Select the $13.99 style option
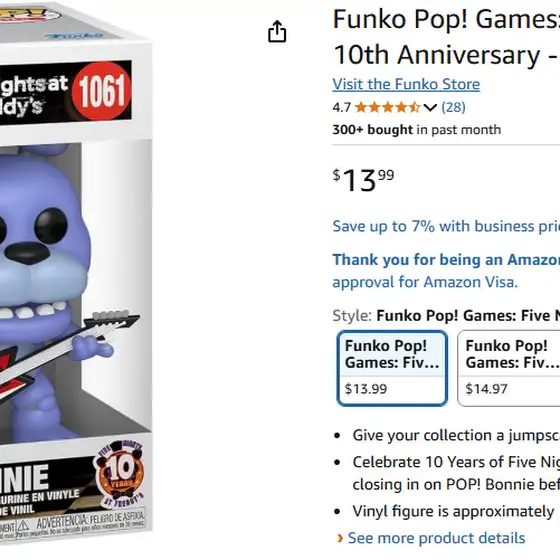This screenshot has height=560, width=560. 392,368
